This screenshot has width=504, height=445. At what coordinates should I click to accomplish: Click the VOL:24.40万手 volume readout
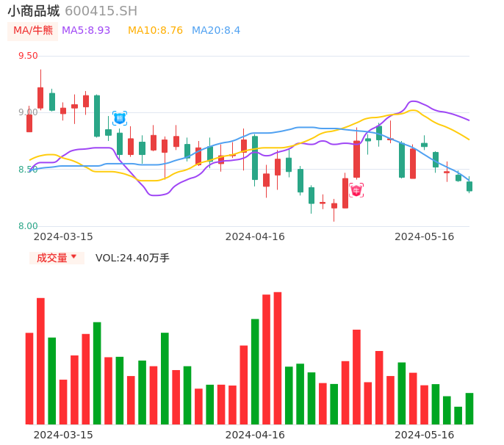tap(132, 258)
